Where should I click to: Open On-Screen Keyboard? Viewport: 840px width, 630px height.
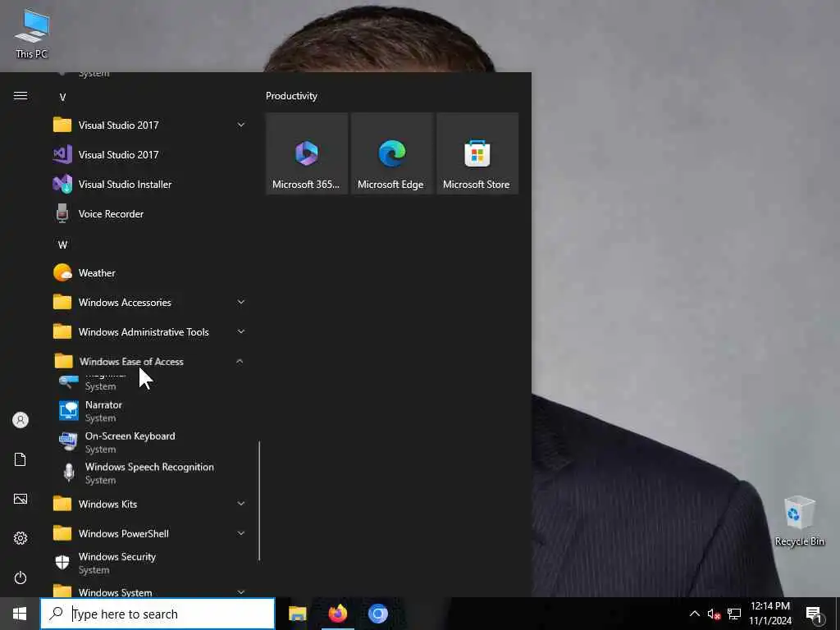tap(150, 442)
